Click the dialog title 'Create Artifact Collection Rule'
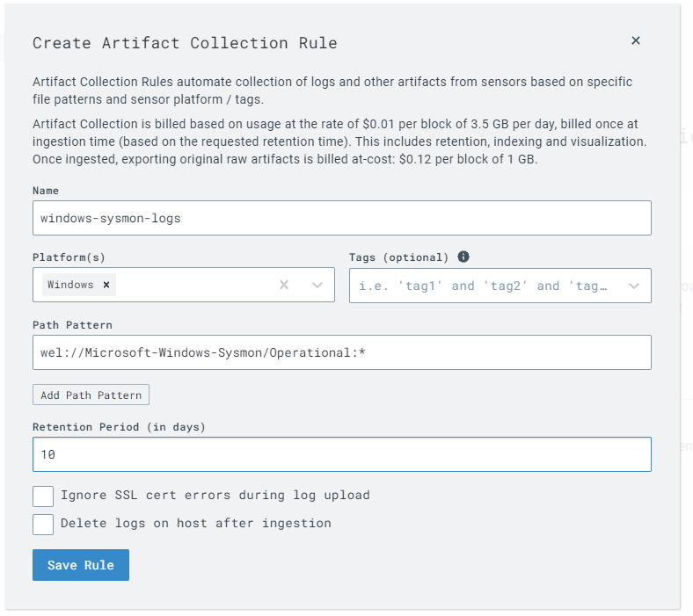This screenshot has height=616, width=693. 185,43
